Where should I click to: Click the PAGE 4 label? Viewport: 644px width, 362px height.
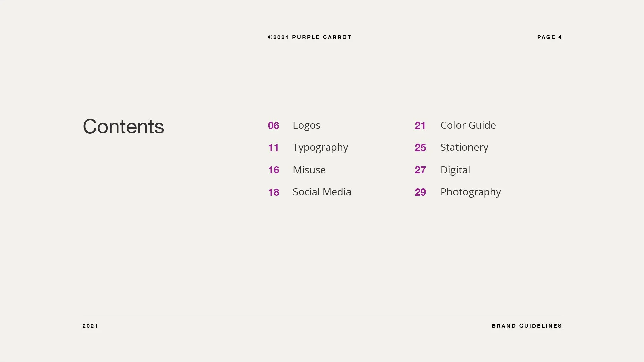point(549,37)
